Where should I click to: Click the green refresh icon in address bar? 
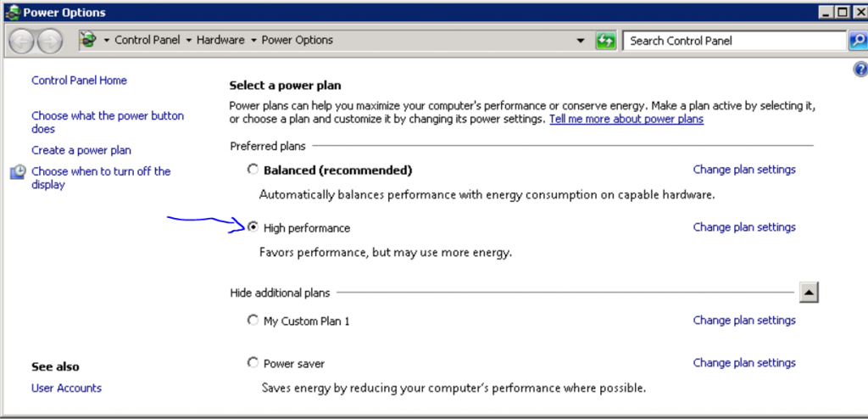(x=605, y=41)
